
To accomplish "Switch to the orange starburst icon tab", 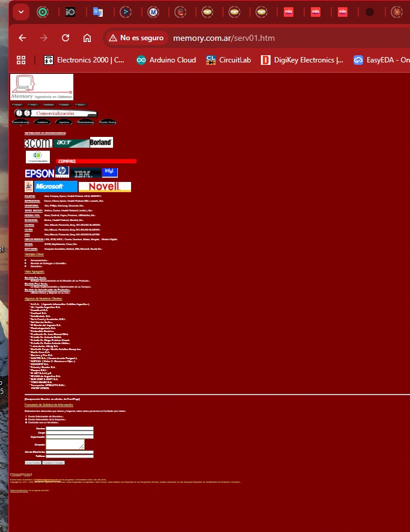I will (x=397, y=12).
